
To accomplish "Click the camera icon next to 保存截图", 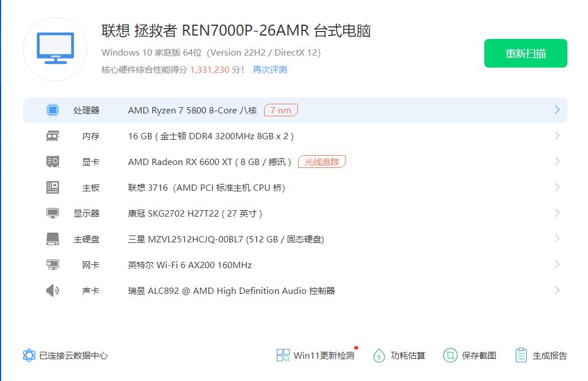I will pos(450,355).
